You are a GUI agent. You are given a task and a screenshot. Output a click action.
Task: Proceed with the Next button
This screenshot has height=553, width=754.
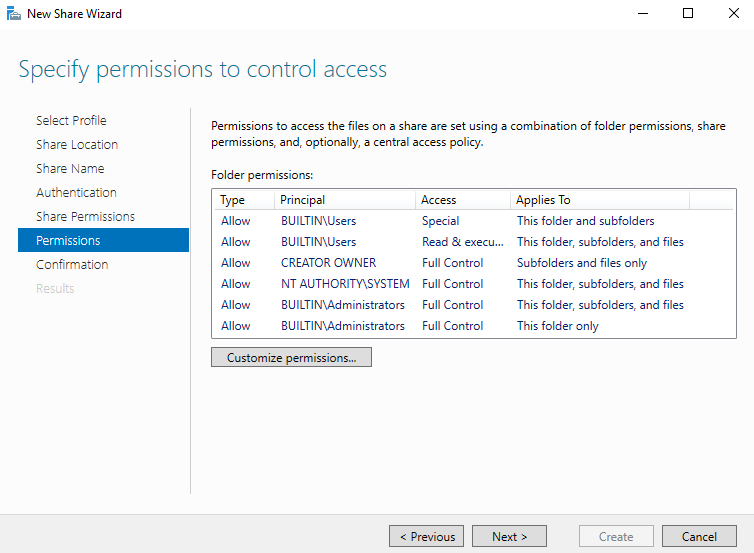click(509, 536)
